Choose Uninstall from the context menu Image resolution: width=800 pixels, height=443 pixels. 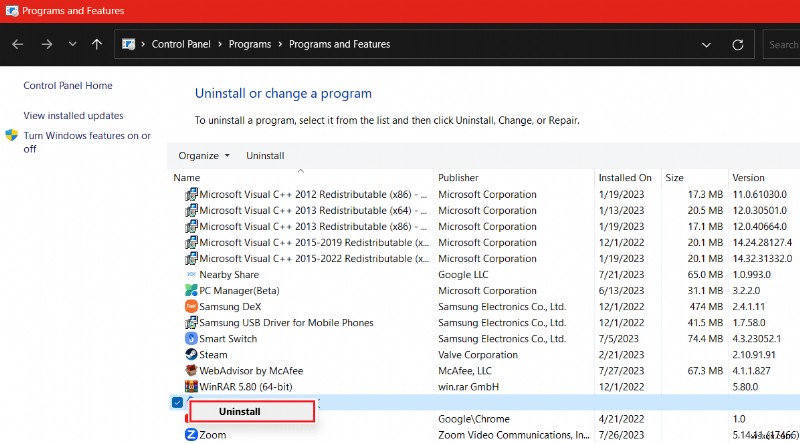point(251,411)
